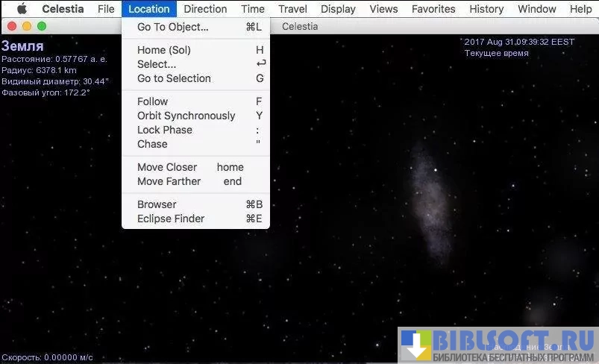Click Go to Selection option
The image size is (599, 364).
point(174,78)
